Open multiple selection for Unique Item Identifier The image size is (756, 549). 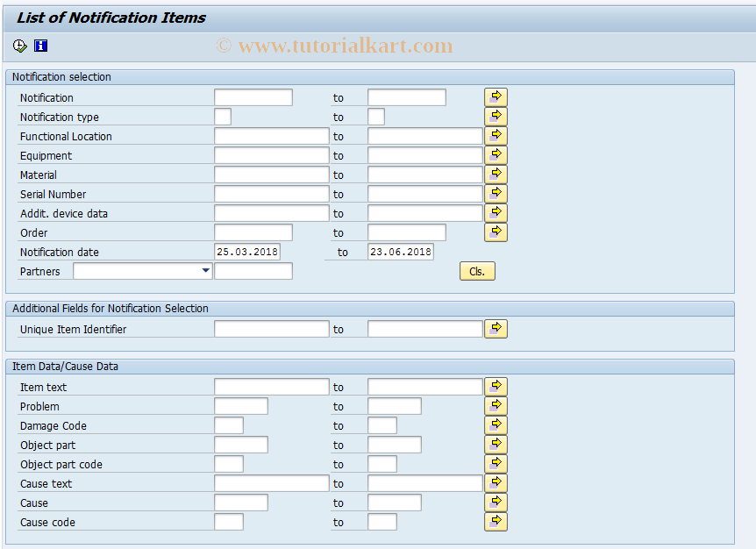496,328
